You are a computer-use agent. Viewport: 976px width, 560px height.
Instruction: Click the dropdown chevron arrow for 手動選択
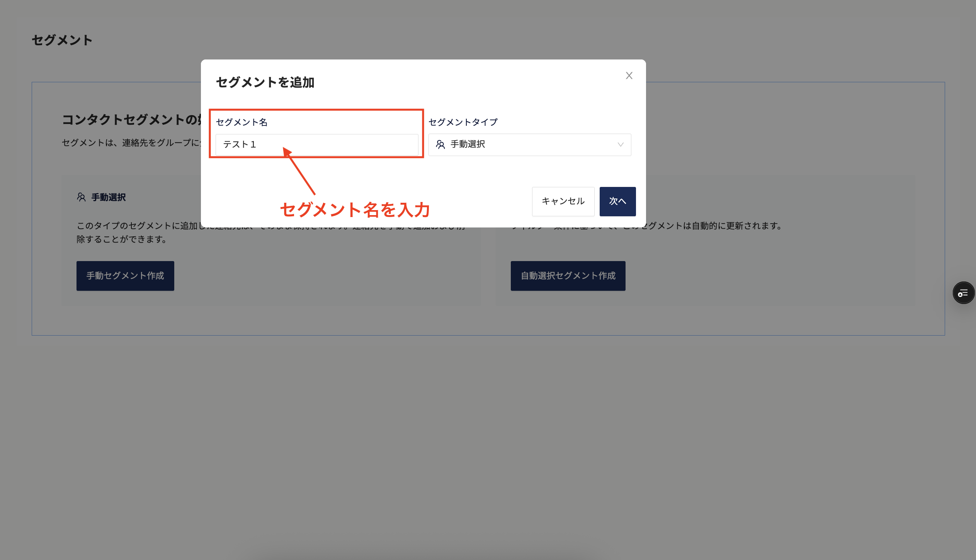tap(621, 145)
